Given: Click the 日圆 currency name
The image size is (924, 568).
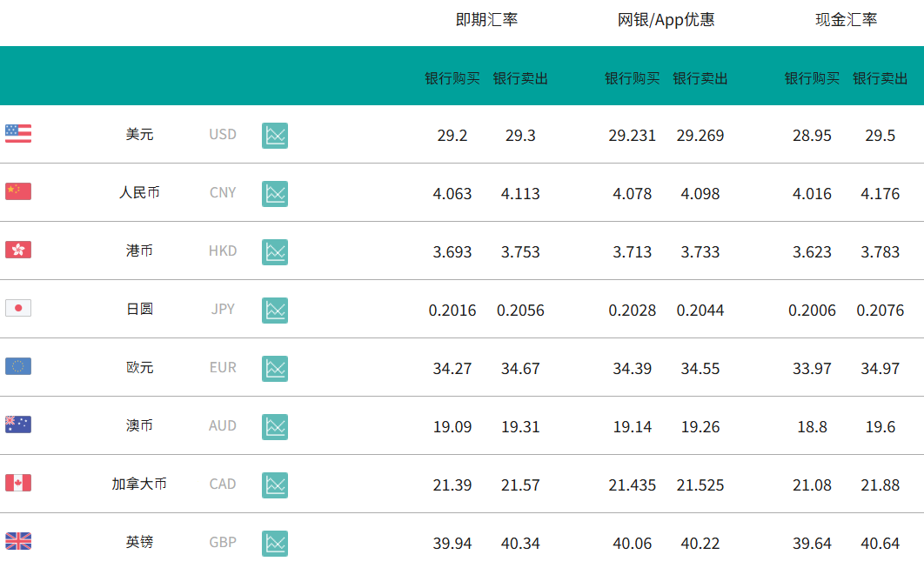Looking at the screenshot, I should (x=140, y=310).
